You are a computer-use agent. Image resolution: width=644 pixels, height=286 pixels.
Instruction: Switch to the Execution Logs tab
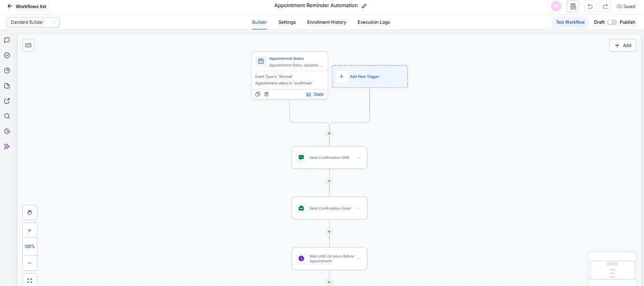click(x=374, y=22)
